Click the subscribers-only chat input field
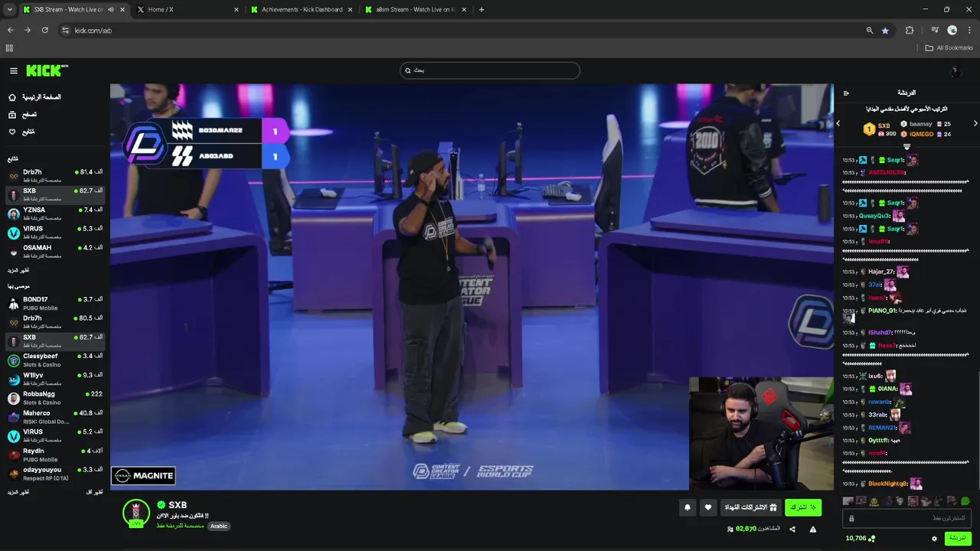 [x=906, y=519]
